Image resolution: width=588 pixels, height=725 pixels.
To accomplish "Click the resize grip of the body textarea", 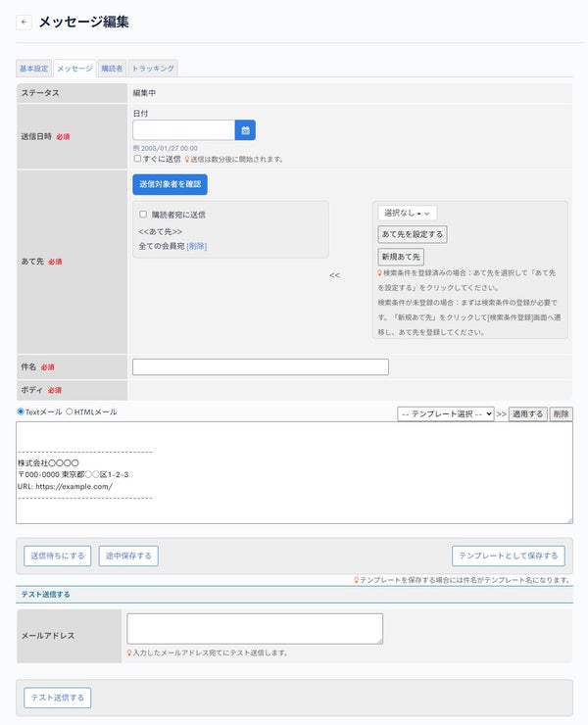I will pyautogui.click(x=569, y=520).
